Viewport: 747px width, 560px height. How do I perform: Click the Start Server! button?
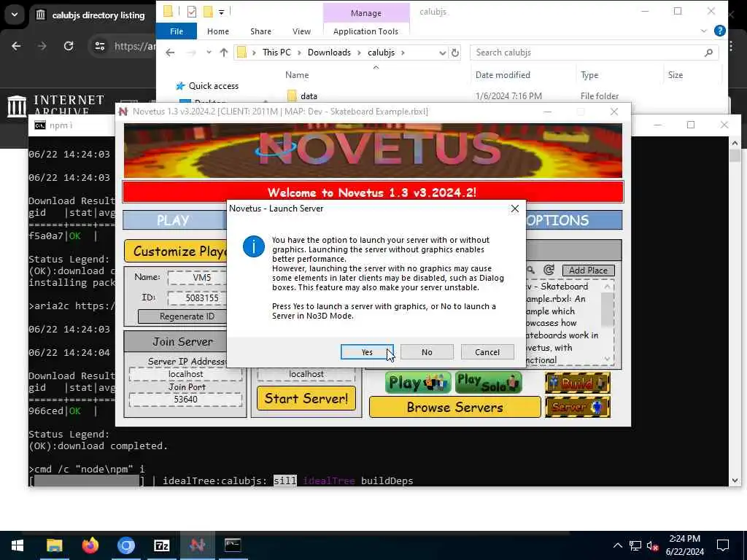306,399
